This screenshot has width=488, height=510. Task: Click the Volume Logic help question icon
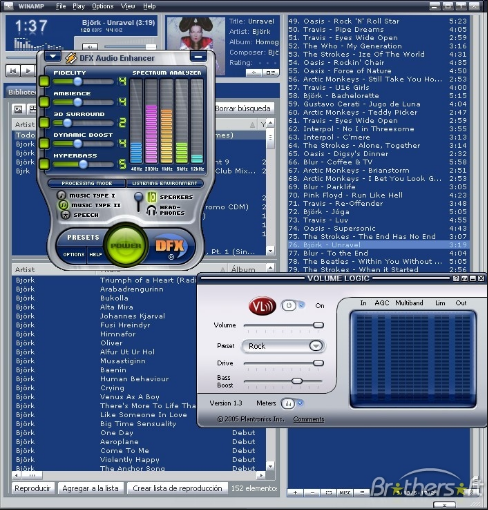click(x=456, y=278)
